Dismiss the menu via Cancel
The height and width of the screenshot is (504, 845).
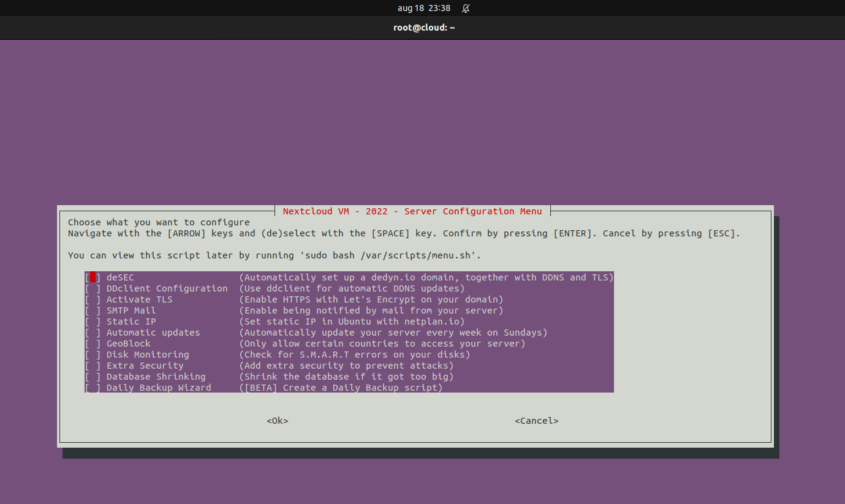pos(536,421)
